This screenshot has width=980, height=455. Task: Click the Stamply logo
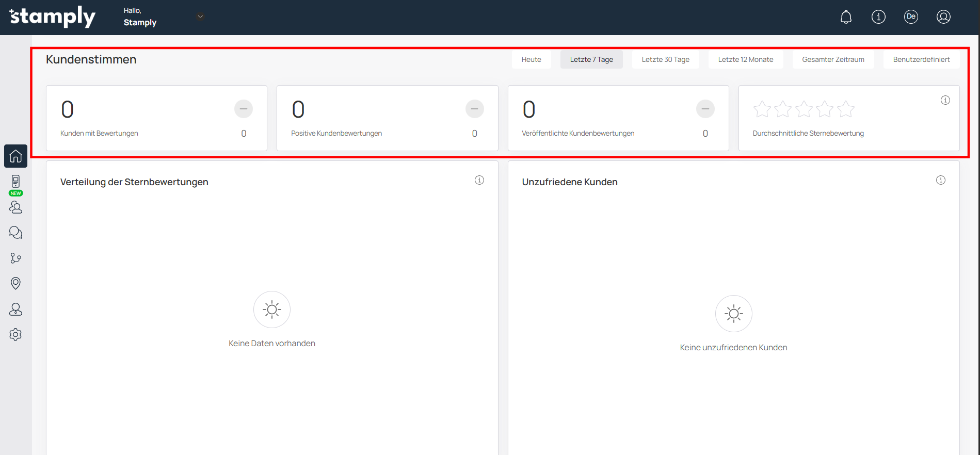tap(53, 17)
